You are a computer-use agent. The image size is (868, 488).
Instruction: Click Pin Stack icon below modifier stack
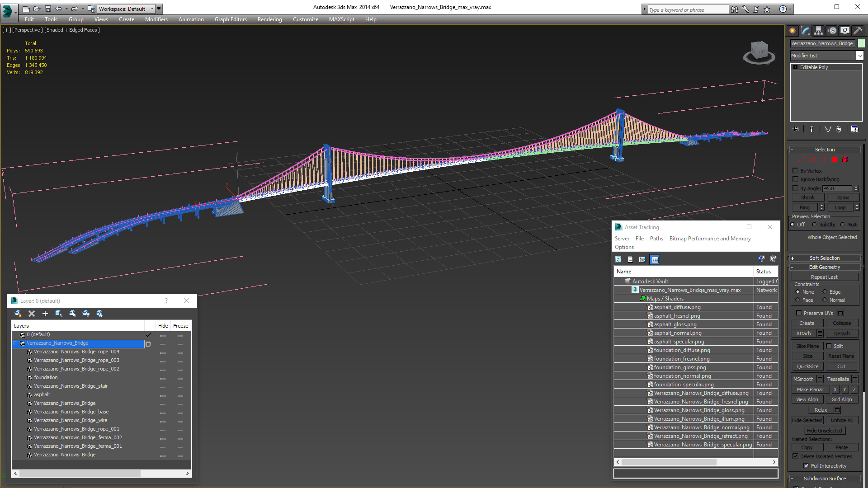[x=796, y=129]
